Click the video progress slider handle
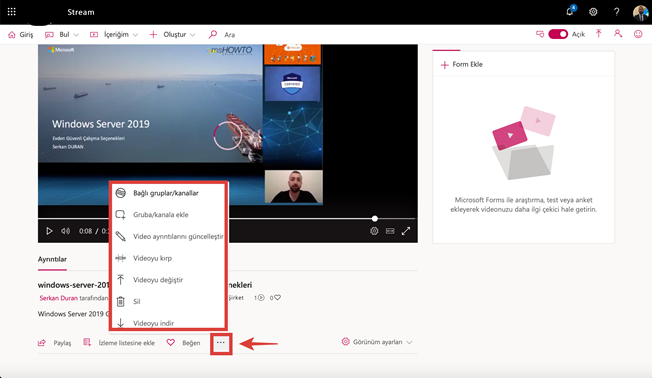Viewport: 652px width, 378px height. (375, 218)
